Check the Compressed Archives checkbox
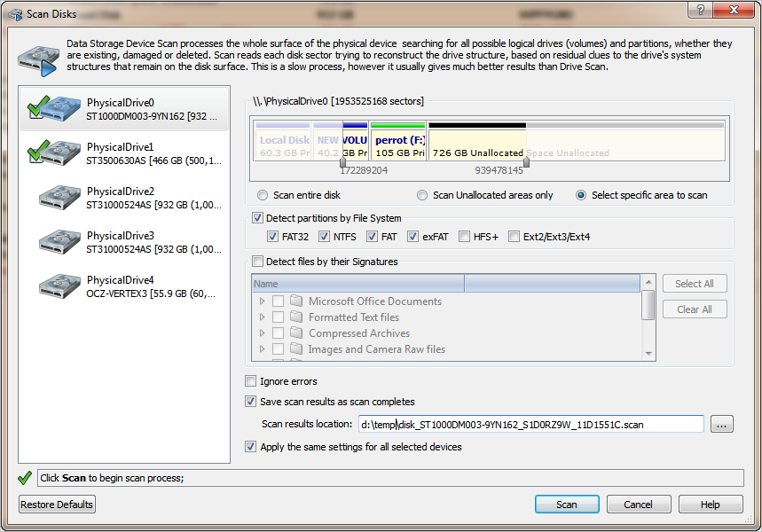762x532 pixels. pos(278,333)
